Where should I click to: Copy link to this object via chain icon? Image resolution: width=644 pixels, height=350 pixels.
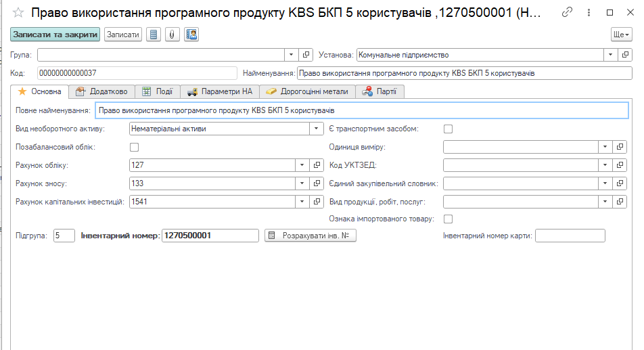[568, 12]
